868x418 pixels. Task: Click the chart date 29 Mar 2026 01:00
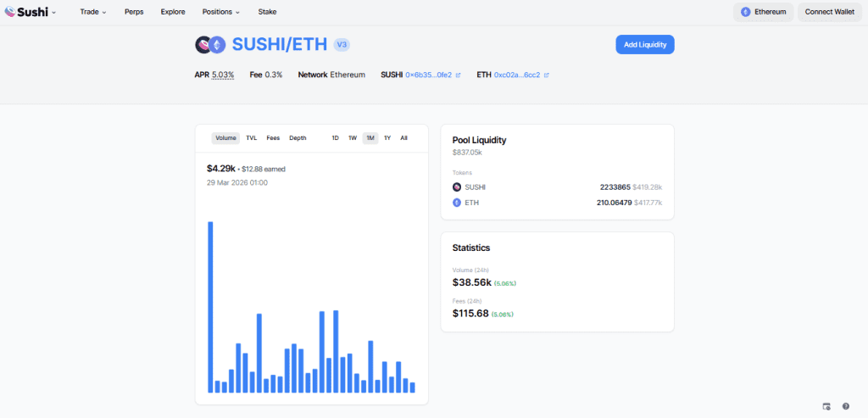[x=237, y=182]
